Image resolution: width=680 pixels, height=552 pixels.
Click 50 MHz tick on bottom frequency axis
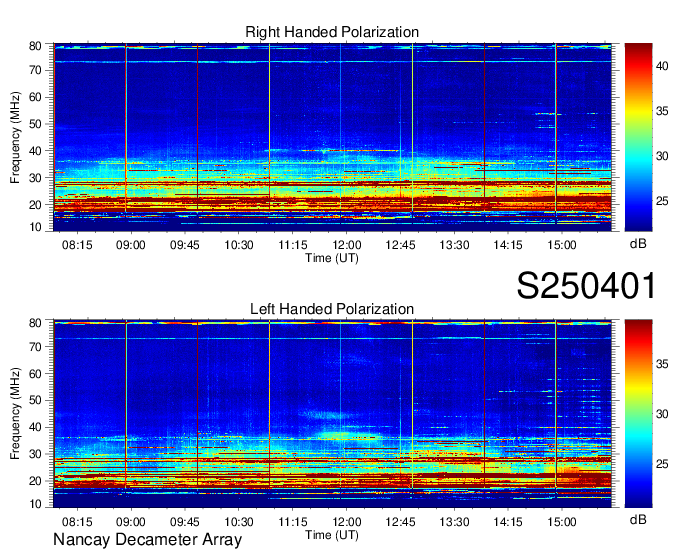click(35, 400)
